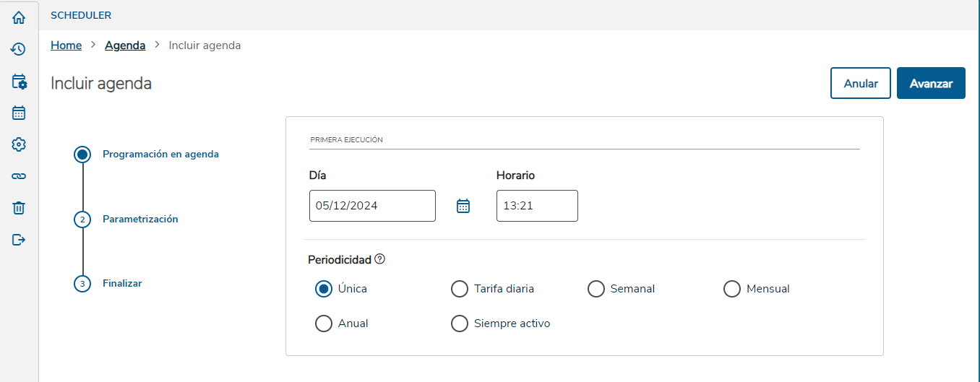Click the link chain sidebar icon
Viewport: 980px width, 382px height.
tap(19, 176)
